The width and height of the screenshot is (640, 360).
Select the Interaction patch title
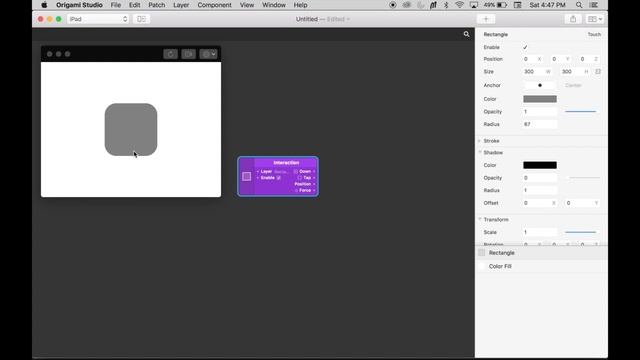click(286, 162)
